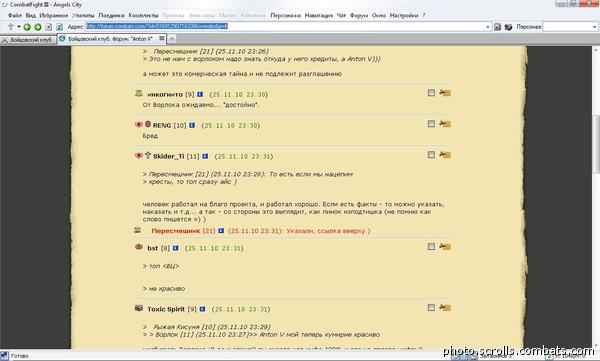
Task: Tick the checkbox on инкогнито's post
Action: [431, 93]
